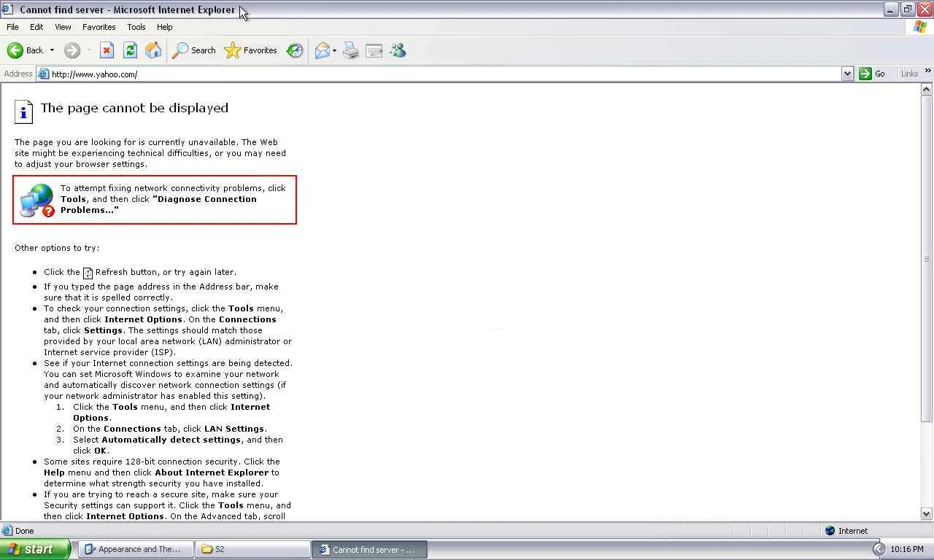Click the 10:16 PM taskbar clock
The width and height of the screenshot is (934, 560).
tap(907, 549)
